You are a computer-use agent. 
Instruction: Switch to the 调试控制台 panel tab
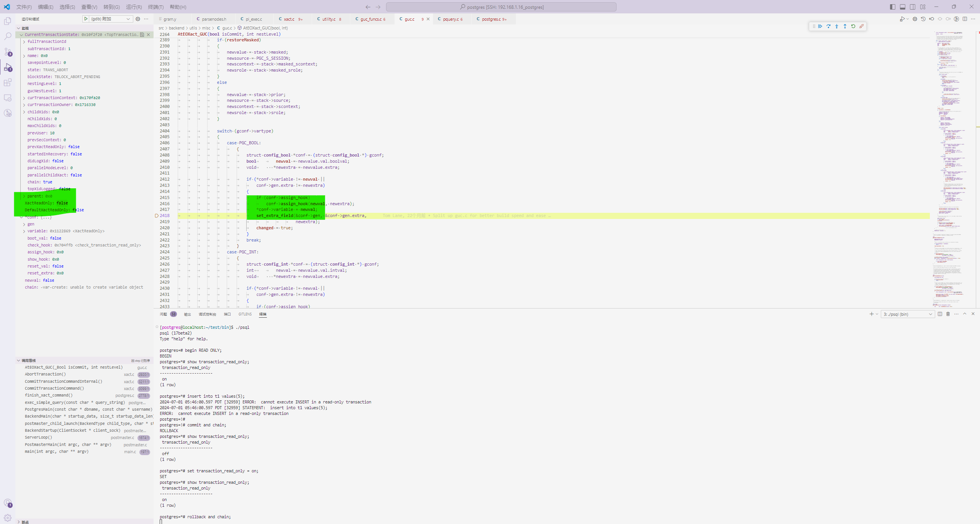207,314
